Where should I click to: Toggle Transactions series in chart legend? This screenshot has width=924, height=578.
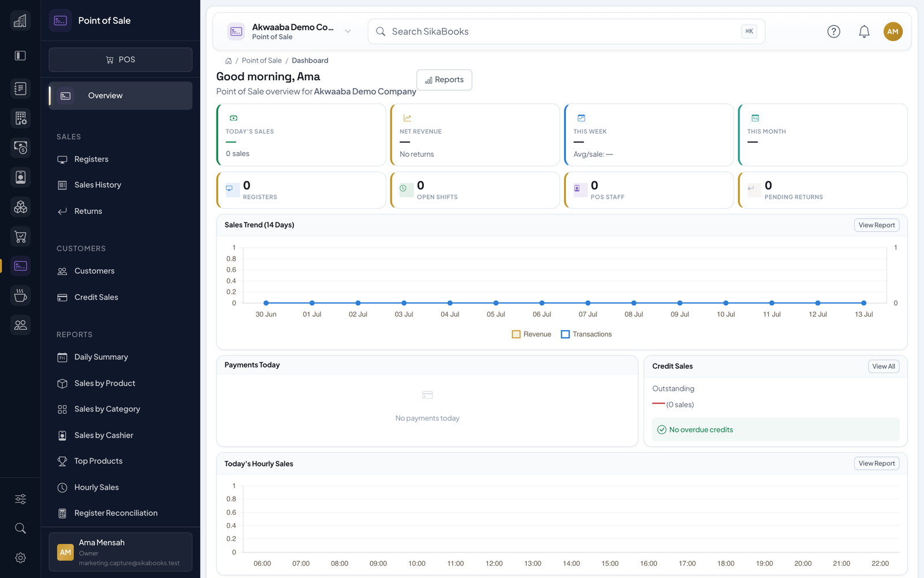tap(586, 334)
